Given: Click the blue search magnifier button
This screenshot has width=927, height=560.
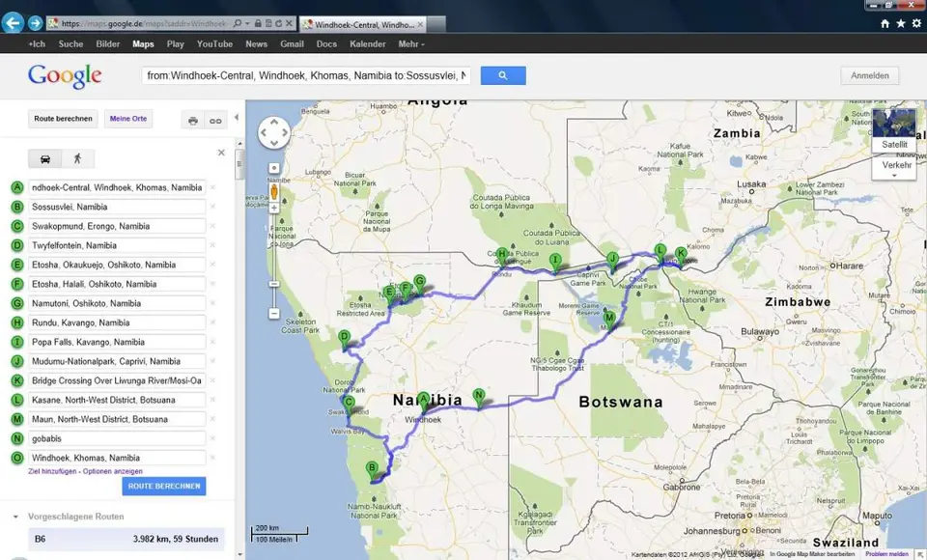Looking at the screenshot, I should point(503,75).
